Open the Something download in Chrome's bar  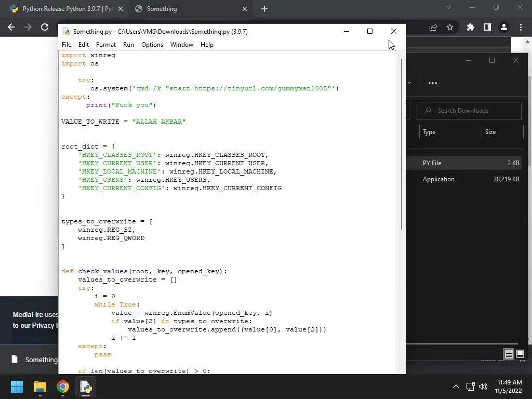click(34, 360)
